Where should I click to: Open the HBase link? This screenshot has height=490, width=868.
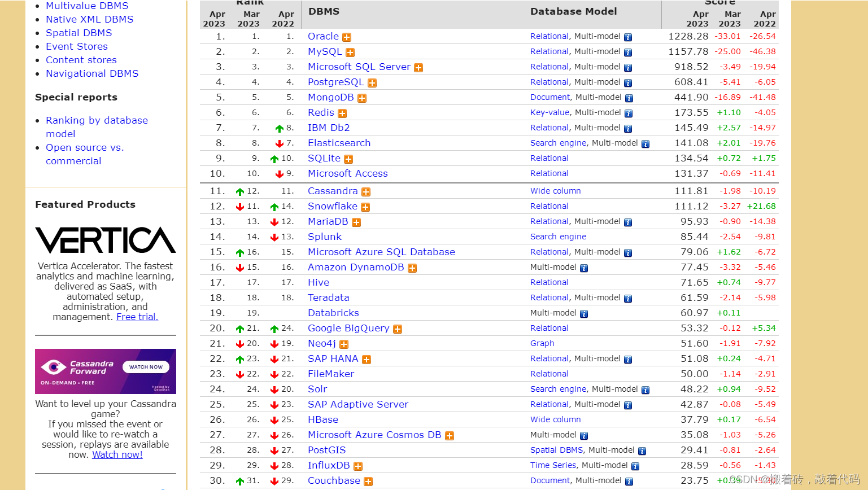pyautogui.click(x=323, y=419)
